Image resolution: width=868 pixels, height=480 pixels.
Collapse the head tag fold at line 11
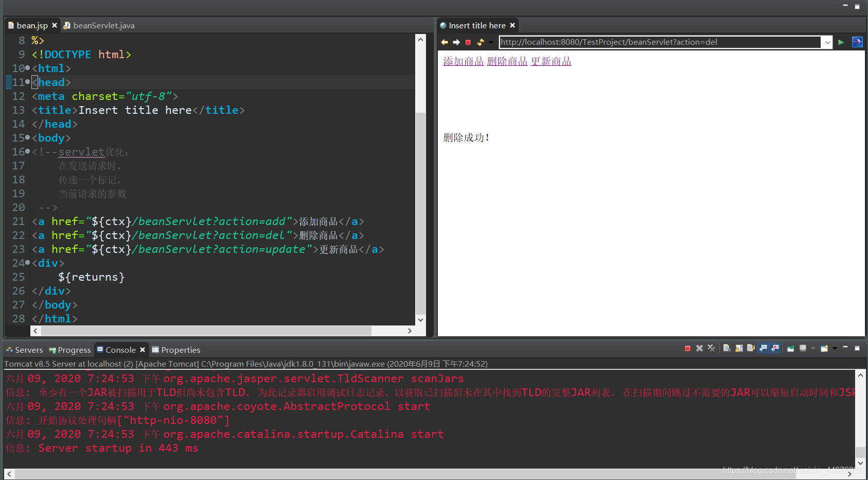pos(27,82)
